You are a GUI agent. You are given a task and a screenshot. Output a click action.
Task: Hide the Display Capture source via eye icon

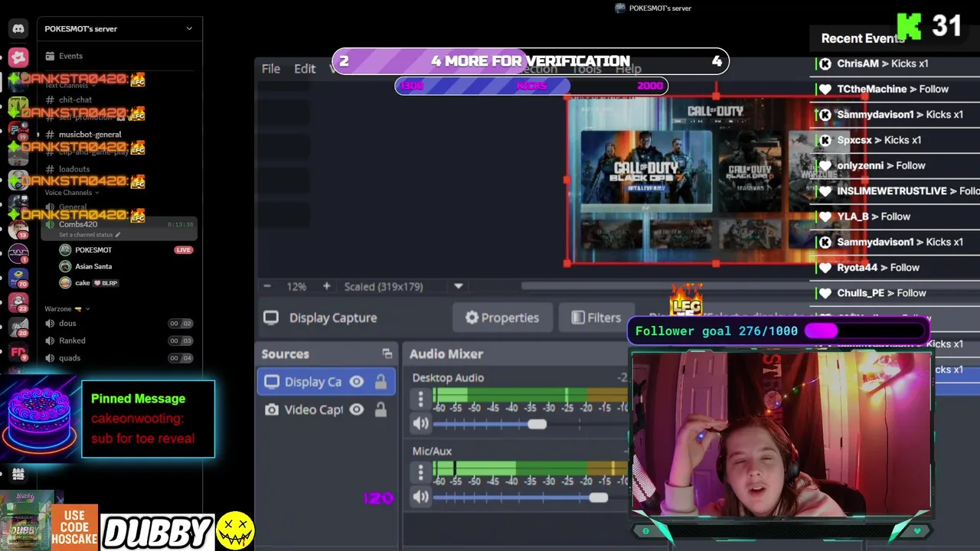[357, 382]
